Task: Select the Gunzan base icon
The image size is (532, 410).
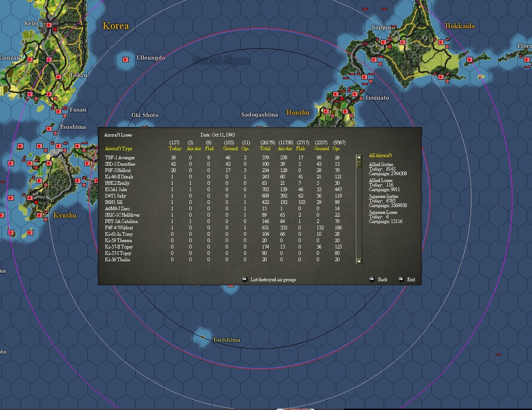Action: pyautogui.click(x=30, y=60)
